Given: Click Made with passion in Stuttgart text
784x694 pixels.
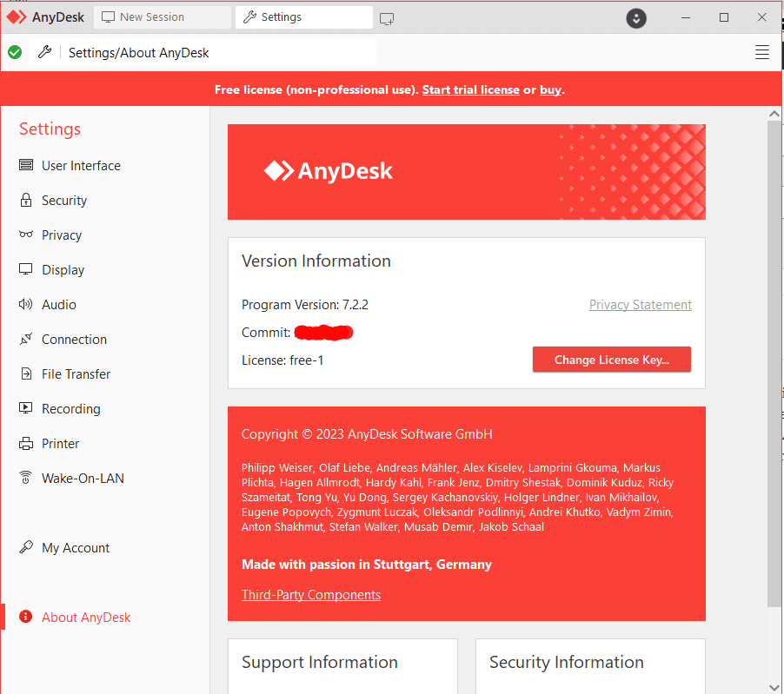Looking at the screenshot, I should pyautogui.click(x=367, y=564).
